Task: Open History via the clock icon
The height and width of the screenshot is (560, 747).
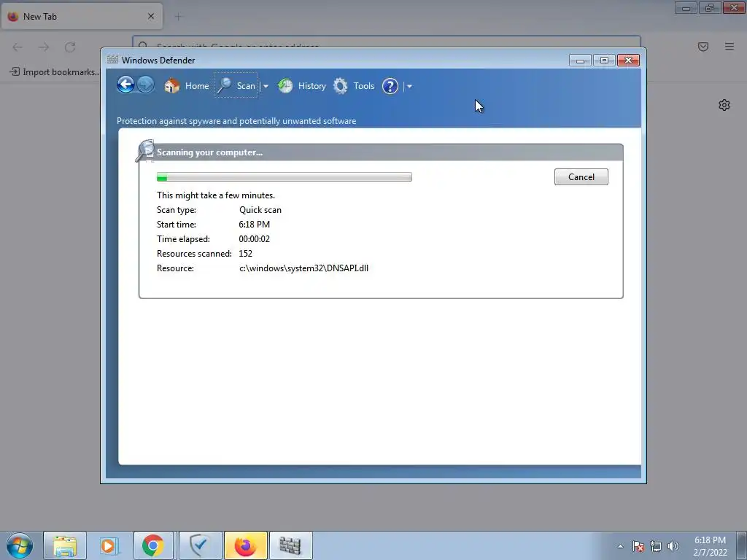Action: 285,86
